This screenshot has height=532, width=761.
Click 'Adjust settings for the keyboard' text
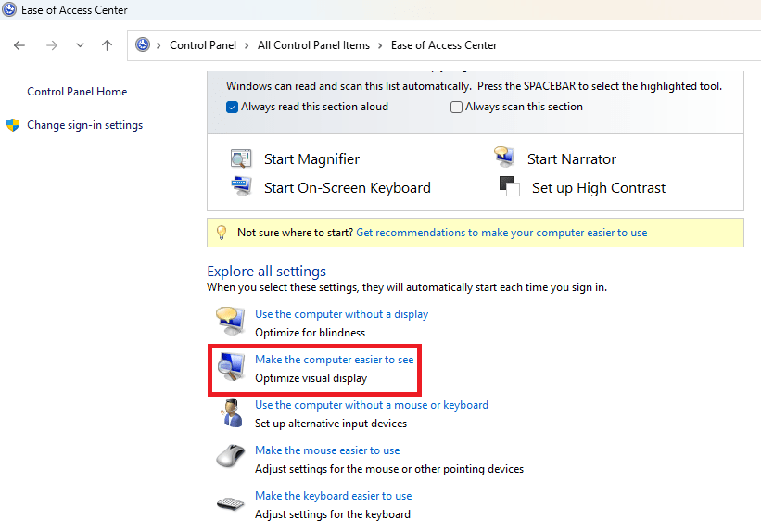tap(333, 514)
